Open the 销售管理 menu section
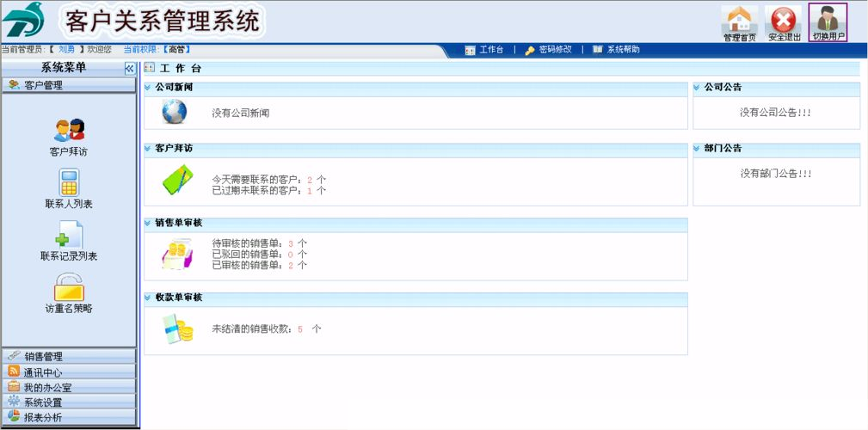Screen dimensions: 868x430 [69, 356]
